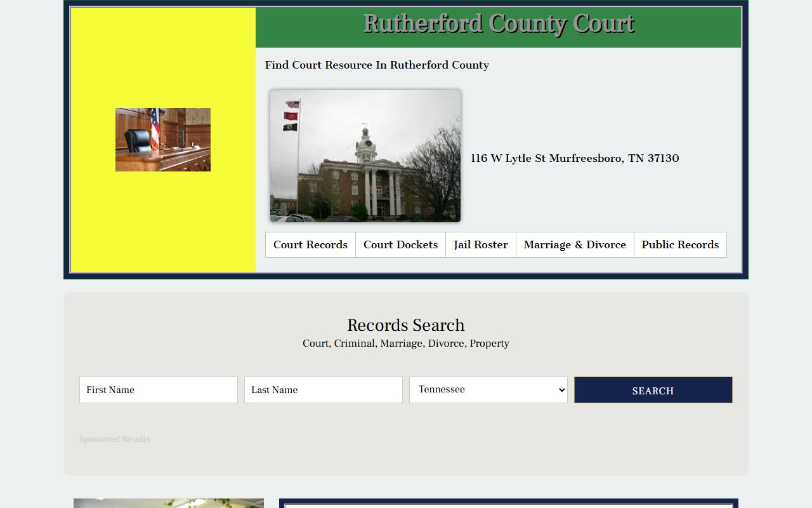Click the Rutherford County Court heading
This screenshot has width=812, height=508.
coord(499,24)
